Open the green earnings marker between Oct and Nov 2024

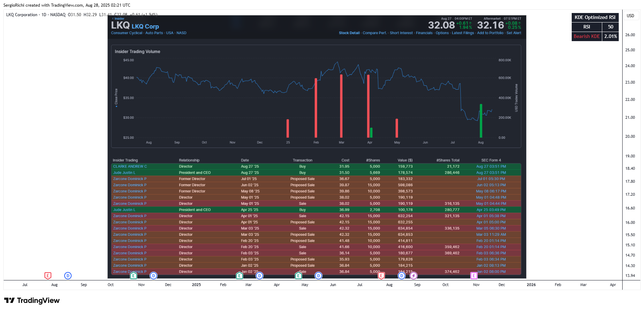point(133,276)
